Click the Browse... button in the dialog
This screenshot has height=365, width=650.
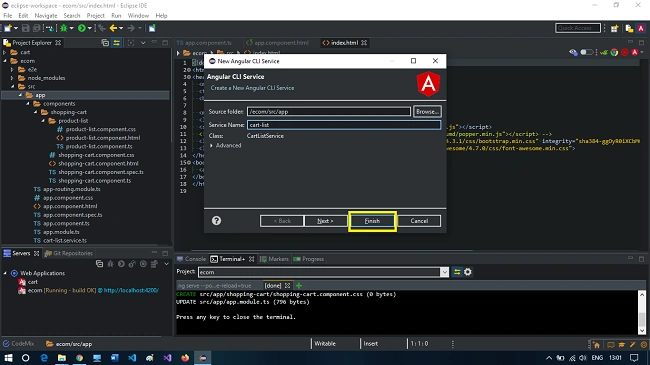(x=427, y=112)
